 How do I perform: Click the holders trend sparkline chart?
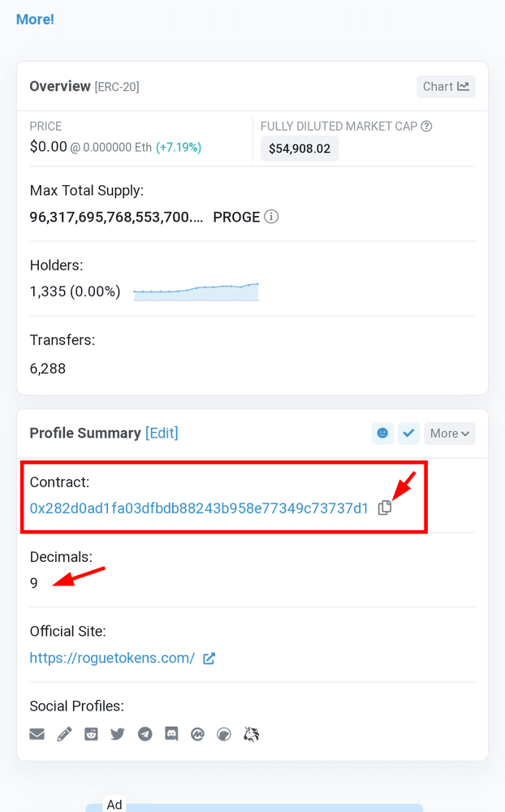tap(196, 292)
